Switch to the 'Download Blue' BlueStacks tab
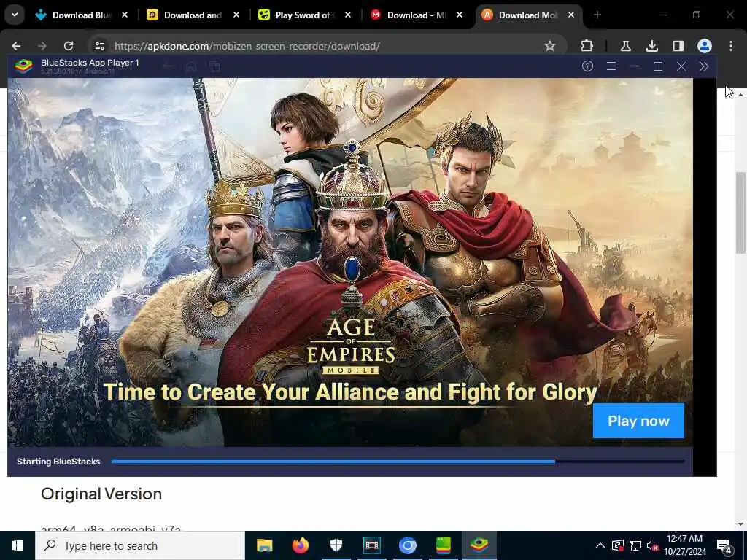 pyautogui.click(x=82, y=15)
